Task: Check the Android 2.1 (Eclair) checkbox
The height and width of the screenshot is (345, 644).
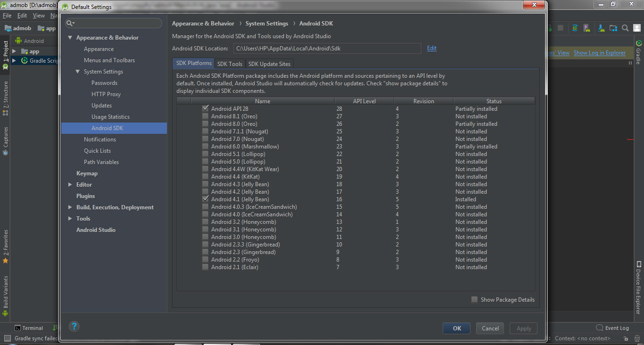Action: click(x=205, y=267)
